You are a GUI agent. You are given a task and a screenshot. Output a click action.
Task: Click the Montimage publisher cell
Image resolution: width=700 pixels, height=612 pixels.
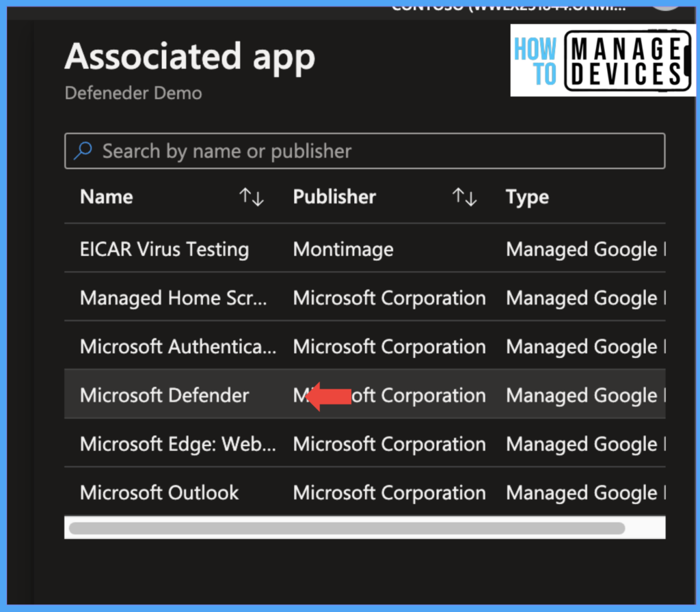[343, 249]
